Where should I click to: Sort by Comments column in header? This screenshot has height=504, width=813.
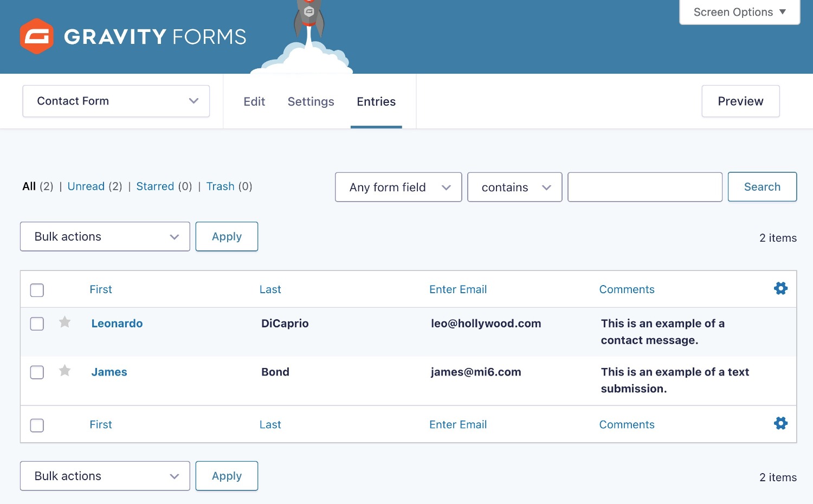click(627, 289)
